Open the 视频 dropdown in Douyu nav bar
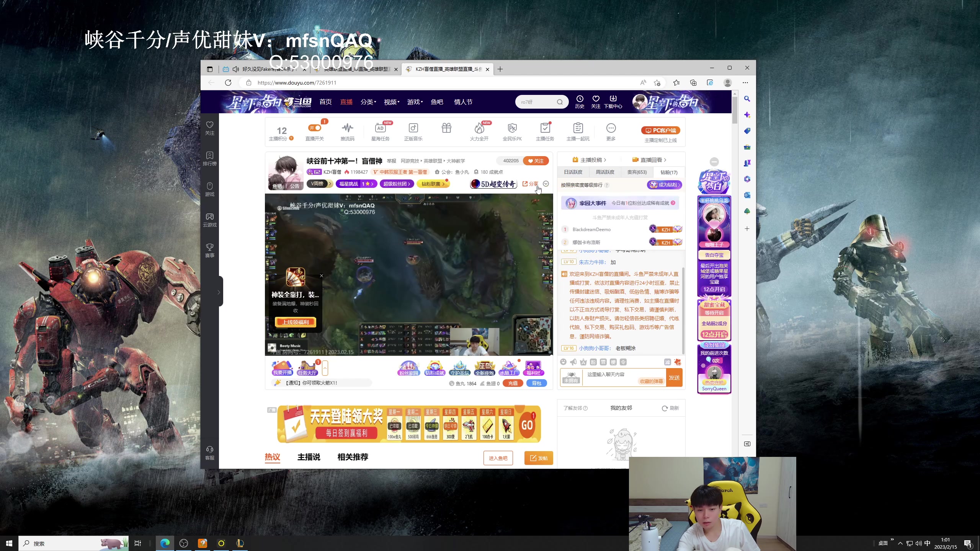The width and height of the screenshot is (980, 551). coord(392,102)
